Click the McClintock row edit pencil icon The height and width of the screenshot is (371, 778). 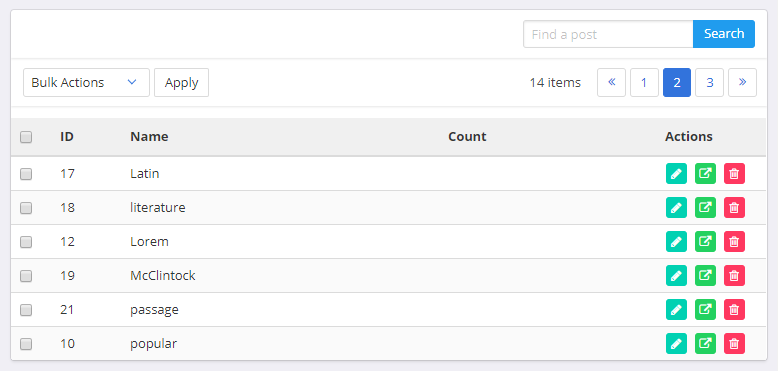(x=676, y=275)
